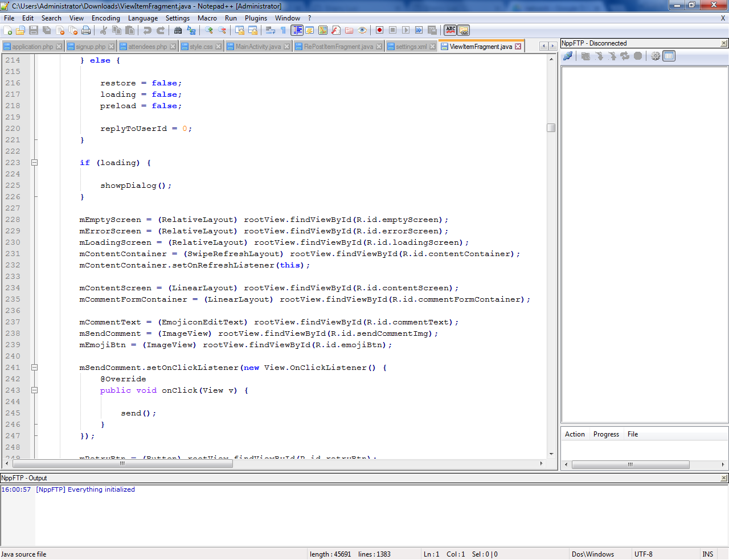Open Find with the binoculars icon
The image size is (729, 560).
(x=178, y=30)
